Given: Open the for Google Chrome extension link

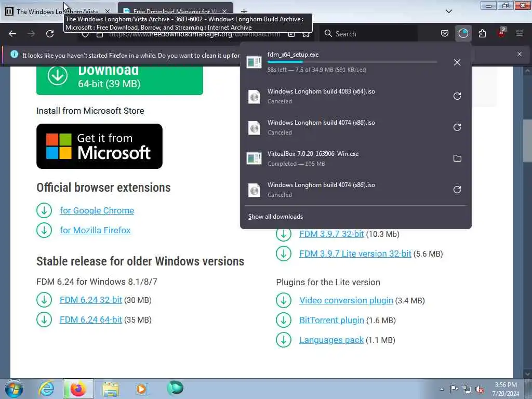Looking at the screenshot, I should (97, 210).
